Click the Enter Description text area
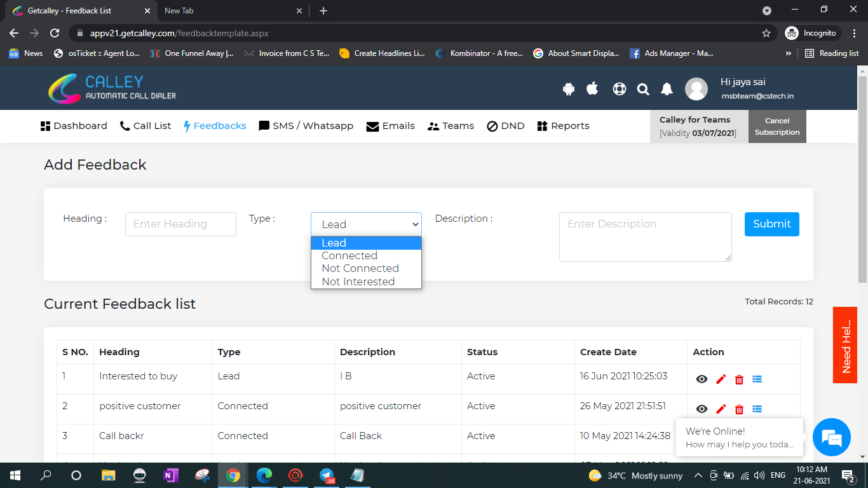Screen dimensions: 868x488 pyautogui.click(x=646, y=237)
